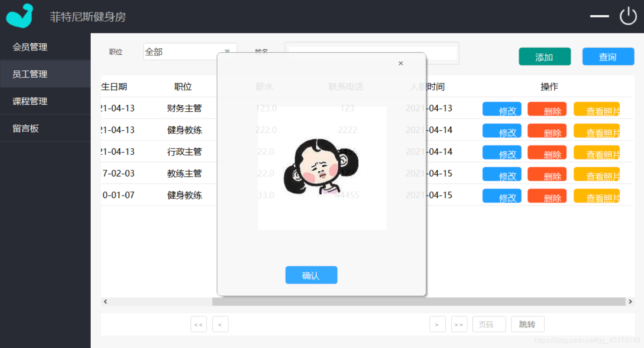The height and width of the screenshot is (348, 644).
Task: Click the 菲特尼斯健身房 title text
Action: pos(88,17)
